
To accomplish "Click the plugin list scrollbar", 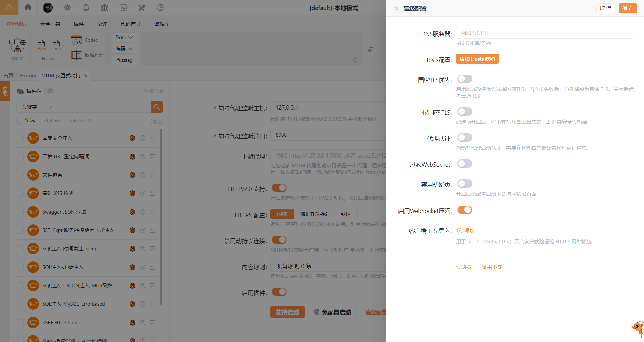I will [x=161, y=217].
